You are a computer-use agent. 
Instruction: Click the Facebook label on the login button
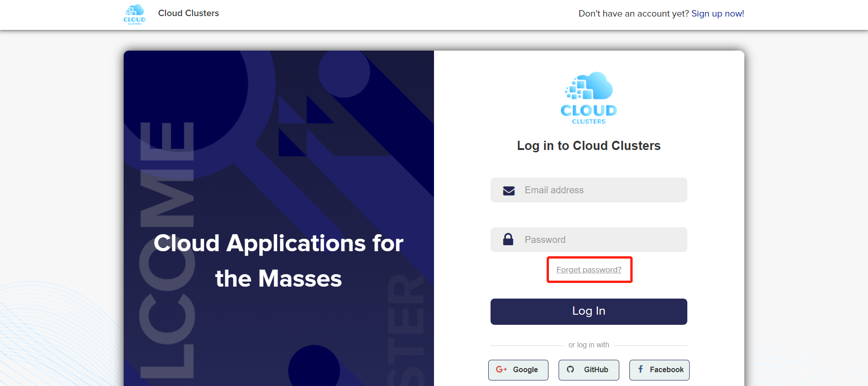(666, 370)
